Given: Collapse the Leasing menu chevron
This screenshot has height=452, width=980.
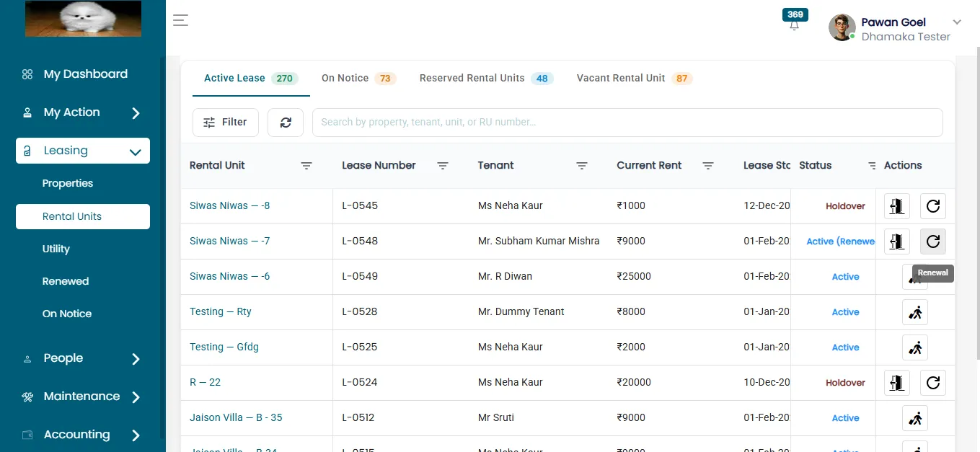Looking at the screenshot, I should point(135,152).
